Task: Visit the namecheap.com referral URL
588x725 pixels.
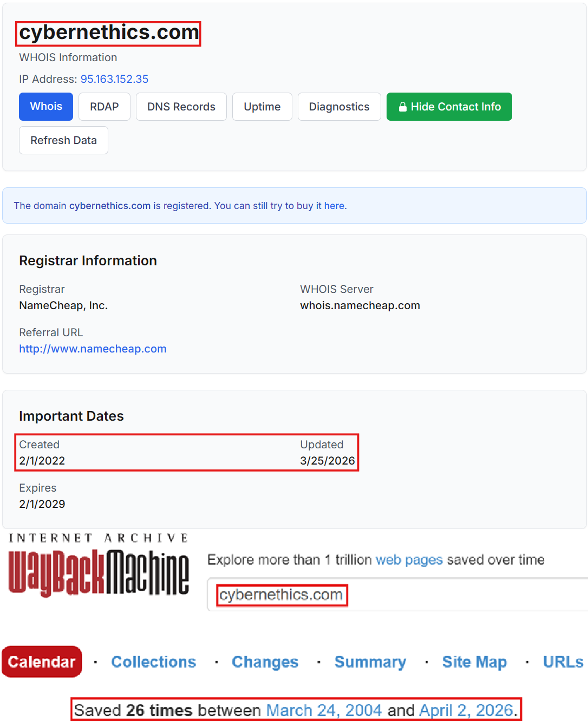Action: coord(93,349)
